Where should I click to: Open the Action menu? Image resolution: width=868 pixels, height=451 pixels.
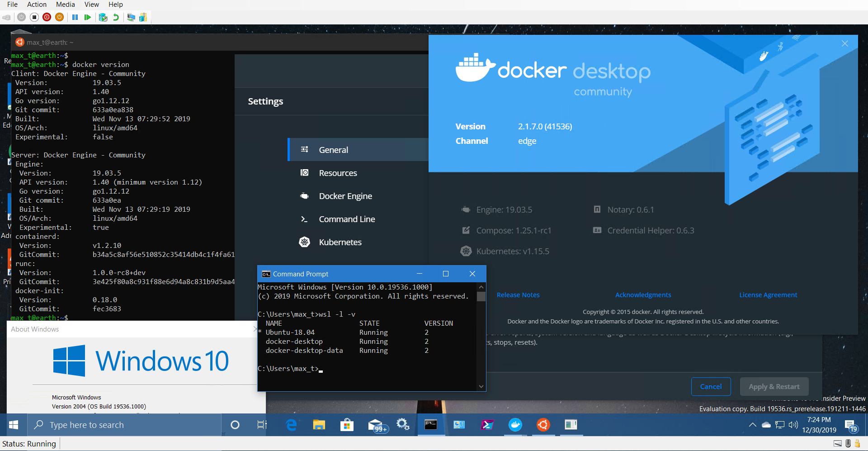pos(37,5)
